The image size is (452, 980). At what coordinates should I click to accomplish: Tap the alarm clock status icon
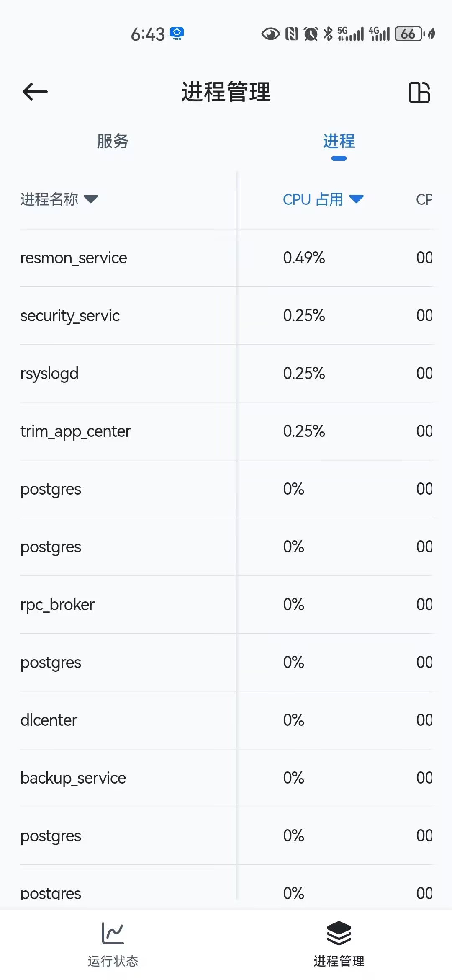click(311, 34)
